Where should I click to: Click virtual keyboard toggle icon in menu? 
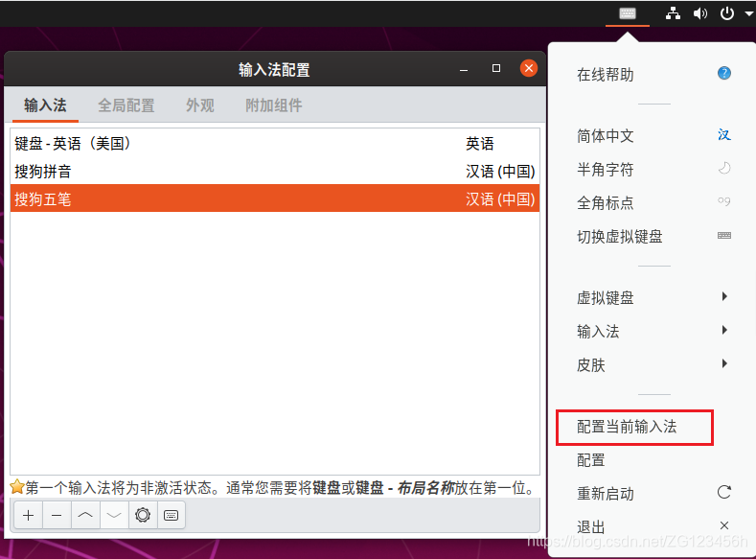(x=724, y=235)
